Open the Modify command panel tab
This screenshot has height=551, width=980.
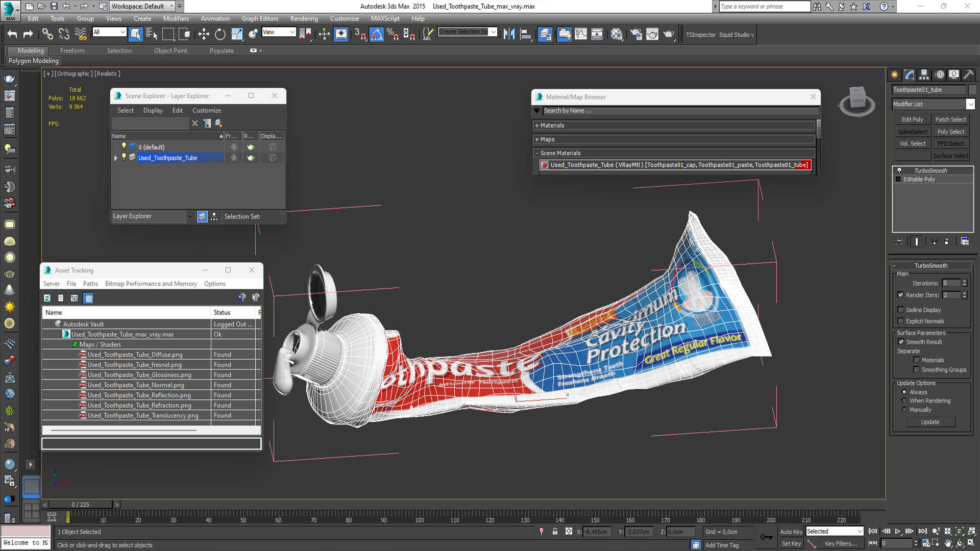909,74
